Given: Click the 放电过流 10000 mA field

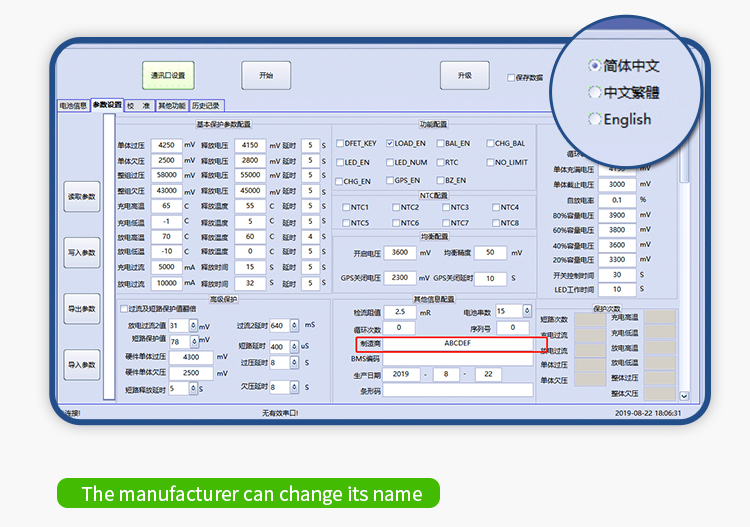Looking at the screenshot, I should click(x=166, y=283).
